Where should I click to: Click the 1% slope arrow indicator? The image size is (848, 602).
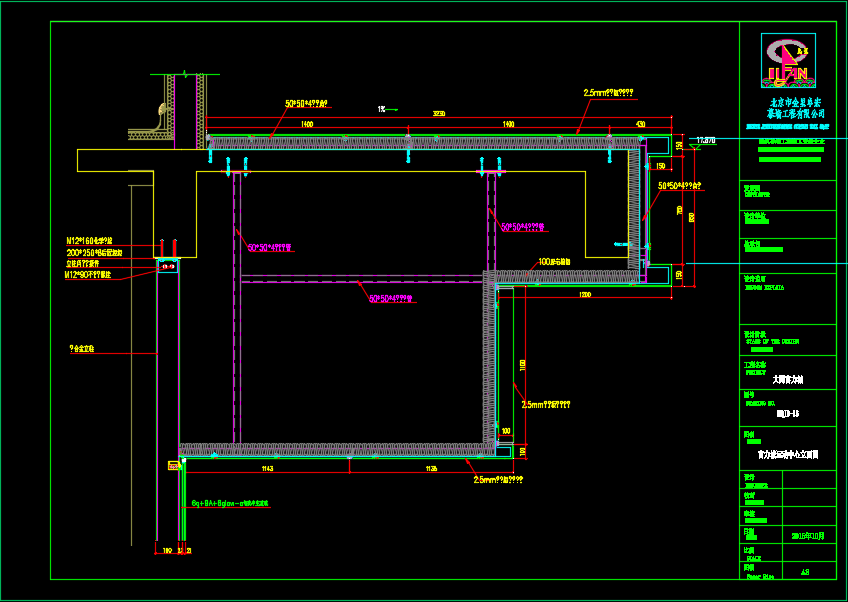click(388, 109)
